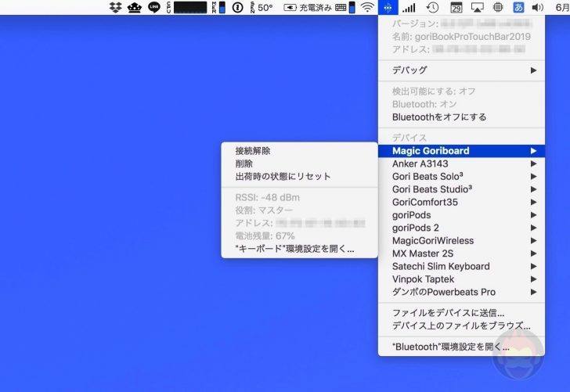Click the crown icon in the menu bar

point(135,7)
